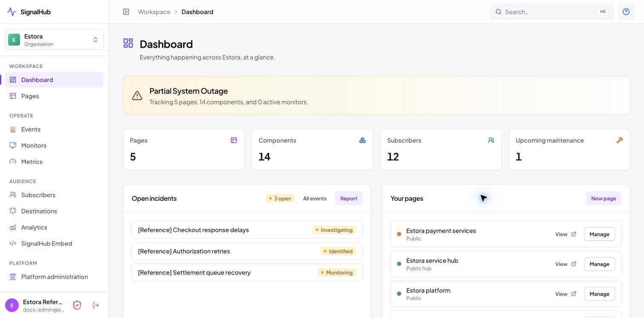The height and width of the screenshot is (318, 644).
Task: Click the Pages card layout icon
Action: (x=234, y=140)
